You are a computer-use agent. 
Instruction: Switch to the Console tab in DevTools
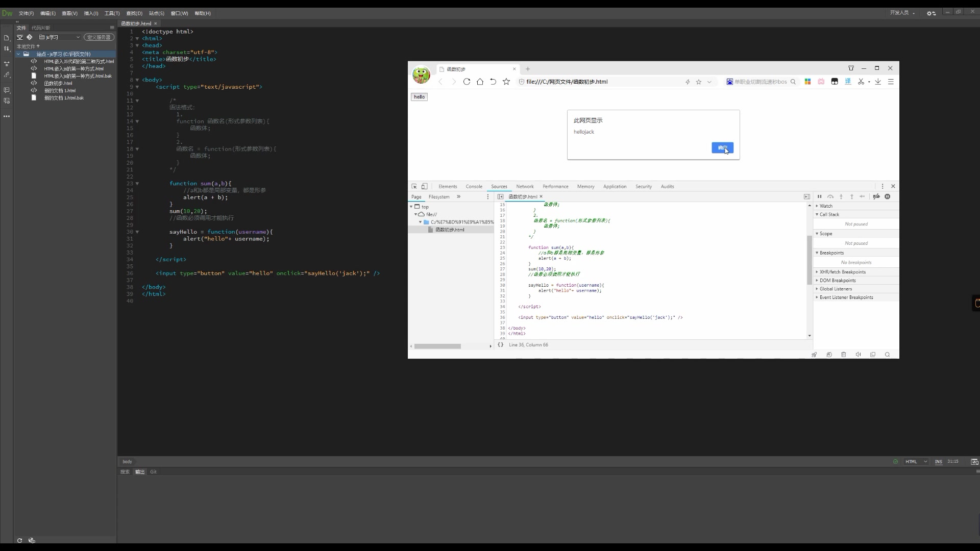[474, 186]
